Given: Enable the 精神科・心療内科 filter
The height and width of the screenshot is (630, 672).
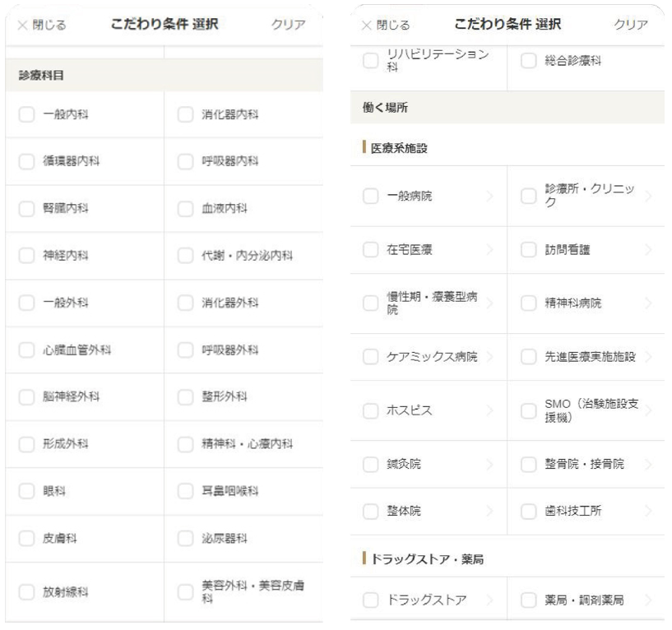Looking at the screenshot, I should pos(186,445).
